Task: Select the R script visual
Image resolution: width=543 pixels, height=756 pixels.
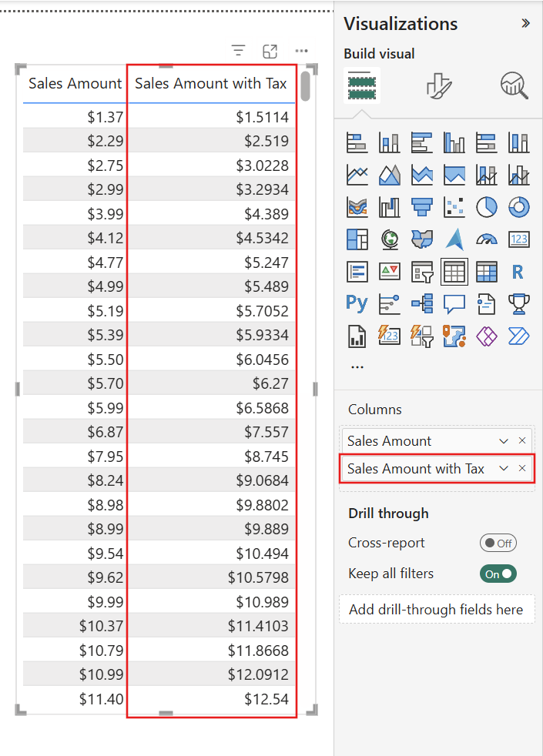Action: [x=518, y=272]
